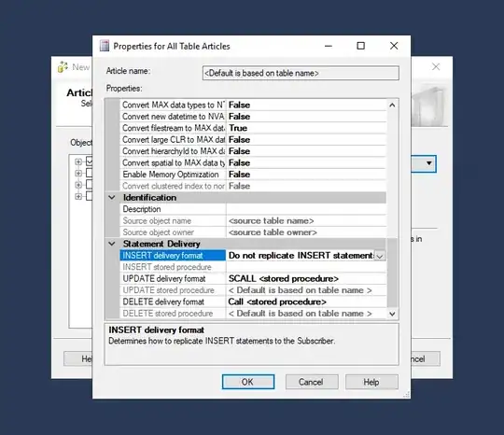The height and width of the screenshot is (435, 504).
Task: Select Convert spatial to MAX data property
Action: click(173, 162)
